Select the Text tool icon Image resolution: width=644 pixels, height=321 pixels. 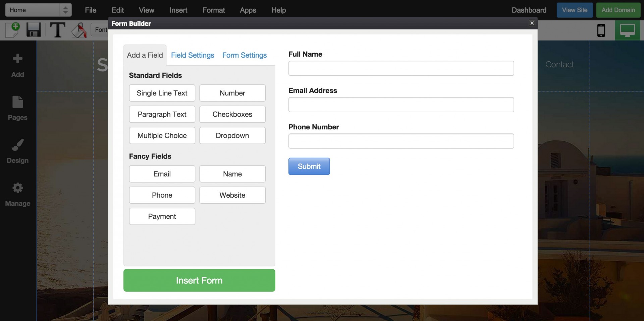[57, 30]
